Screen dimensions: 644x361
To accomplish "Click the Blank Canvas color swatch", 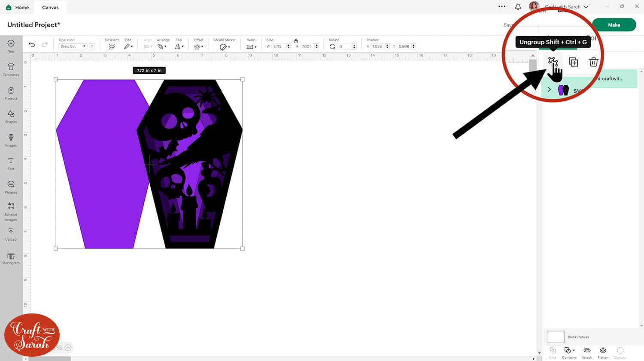I will 556,337.
